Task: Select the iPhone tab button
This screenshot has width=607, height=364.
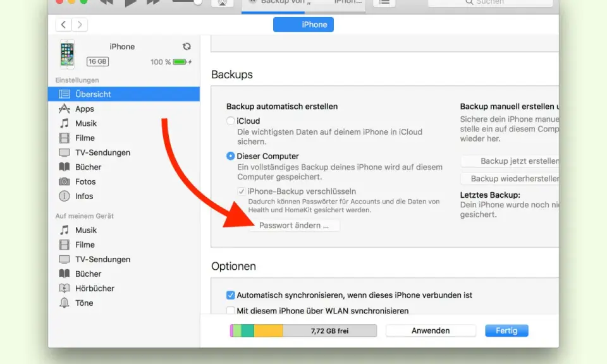Action: coord(303,25)
